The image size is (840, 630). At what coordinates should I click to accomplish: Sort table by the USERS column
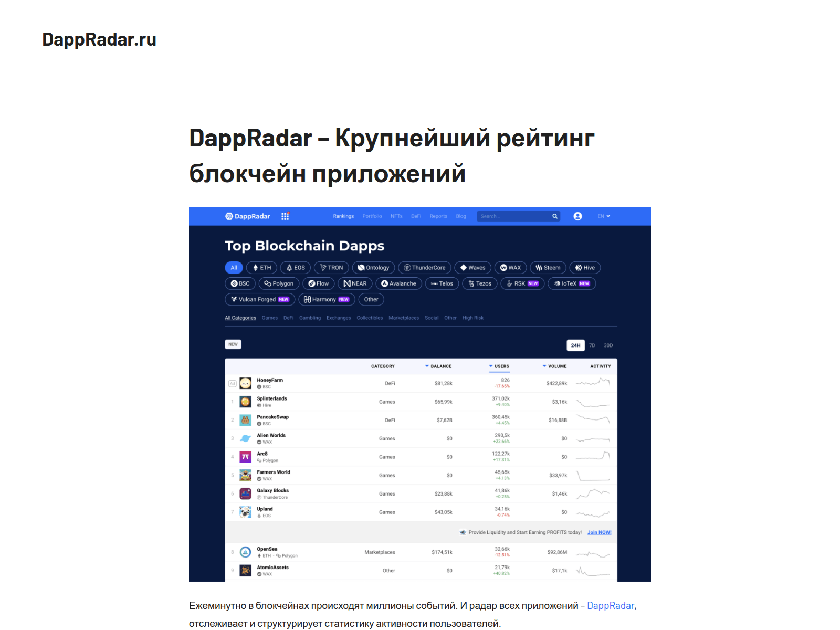[x=499, y=366]
